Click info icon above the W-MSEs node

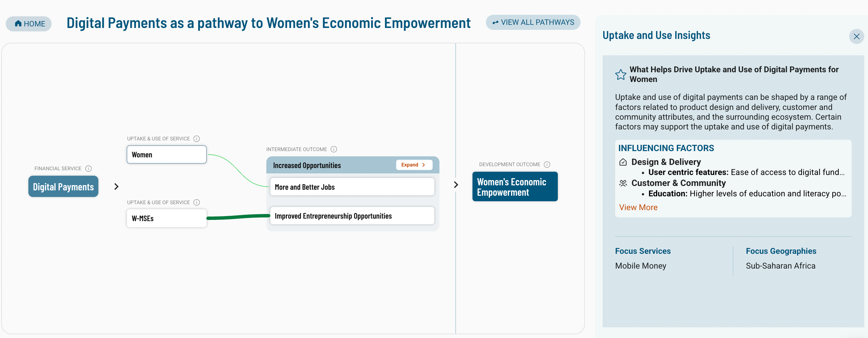tap(197, 202)
